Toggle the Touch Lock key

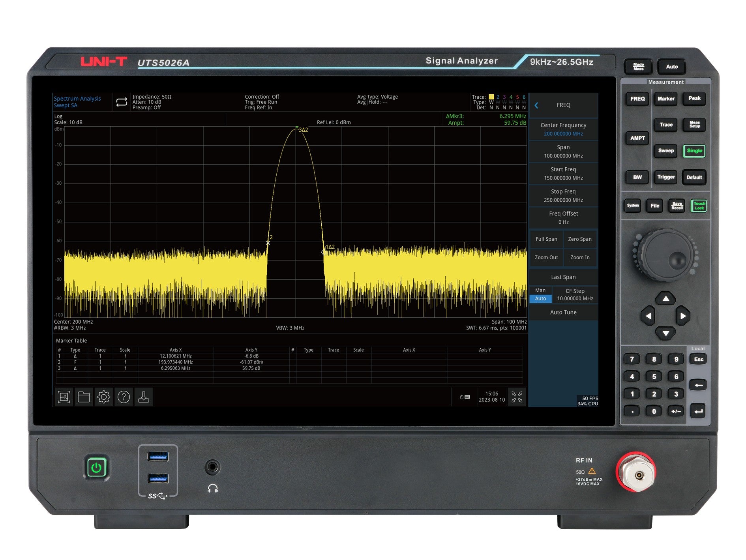[699, 206]
